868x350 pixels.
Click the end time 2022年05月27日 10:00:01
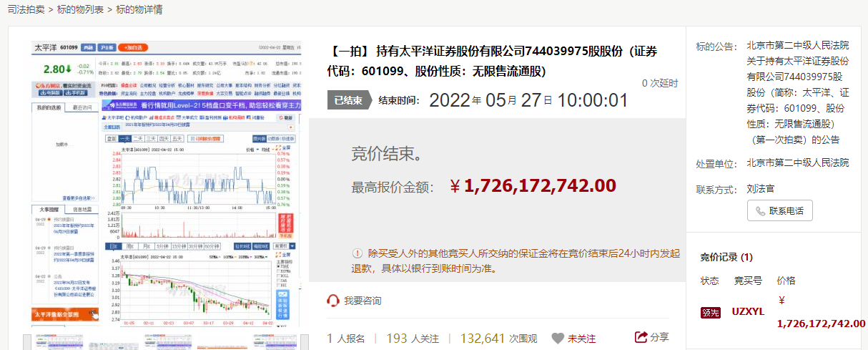[528, 100]
